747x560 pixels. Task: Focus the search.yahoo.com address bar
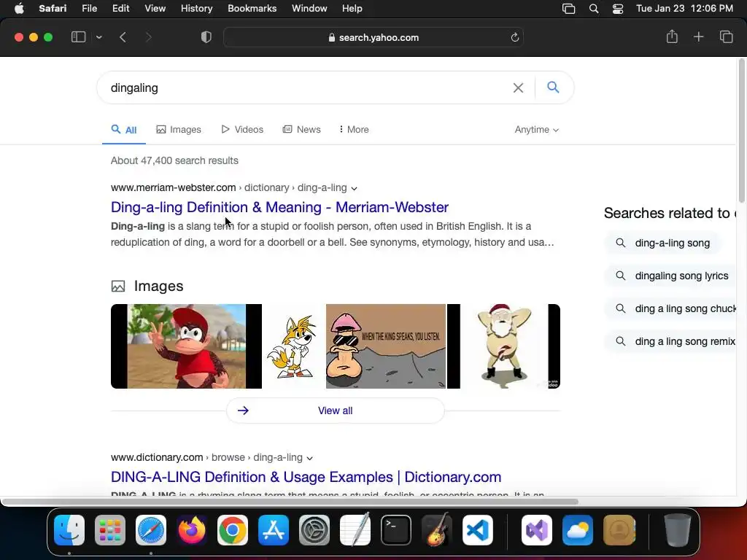pos(373,37)
